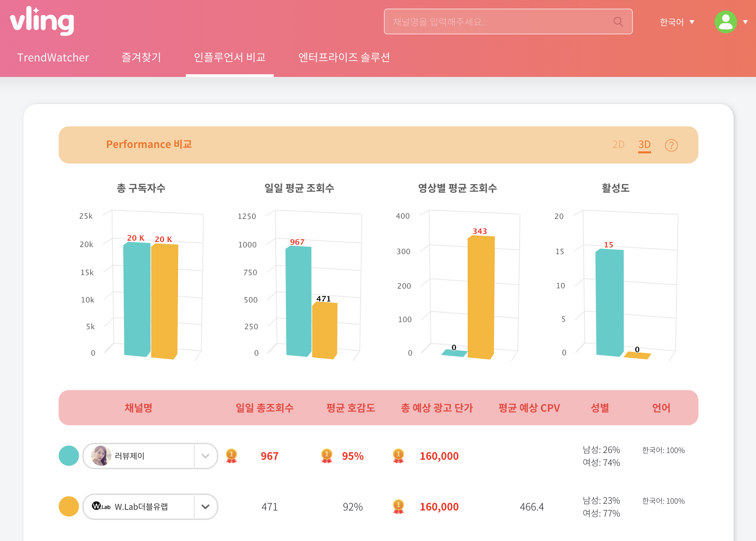This screenshot has height=541, width=756.
Task: Go to the TrendWatcher tab
Action: 53,57
